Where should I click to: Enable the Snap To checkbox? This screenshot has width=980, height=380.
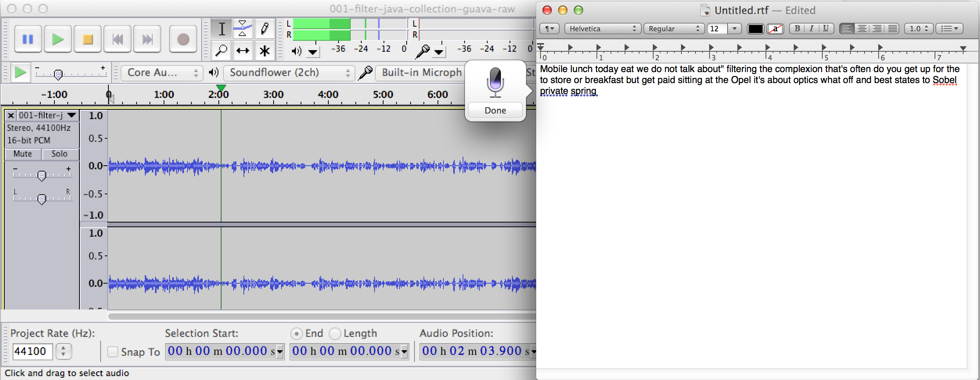tap(113, 352)
